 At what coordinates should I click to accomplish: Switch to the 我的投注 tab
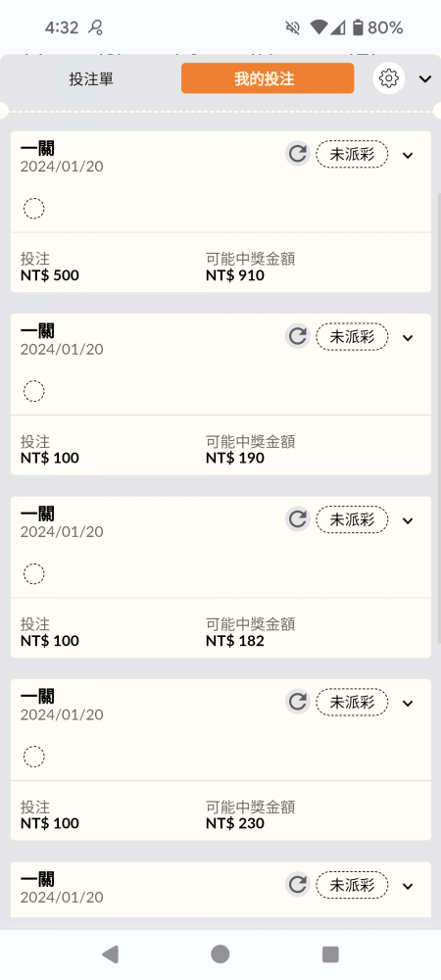coord(268,78)
